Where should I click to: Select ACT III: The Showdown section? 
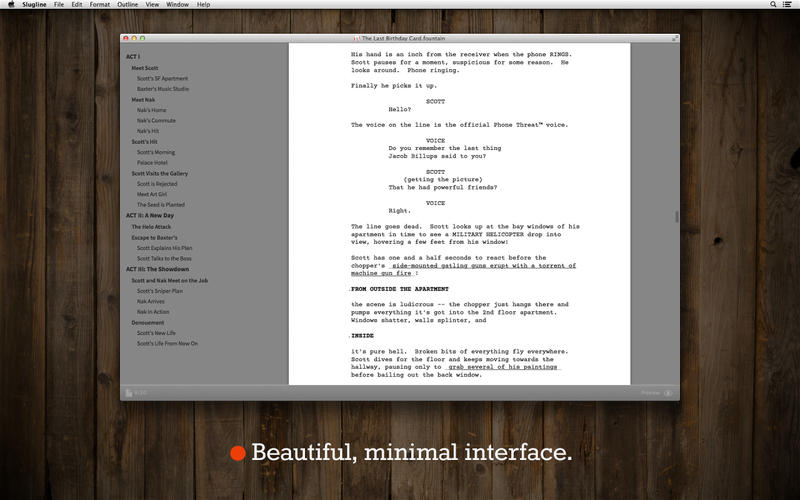[x=158, y=269]
